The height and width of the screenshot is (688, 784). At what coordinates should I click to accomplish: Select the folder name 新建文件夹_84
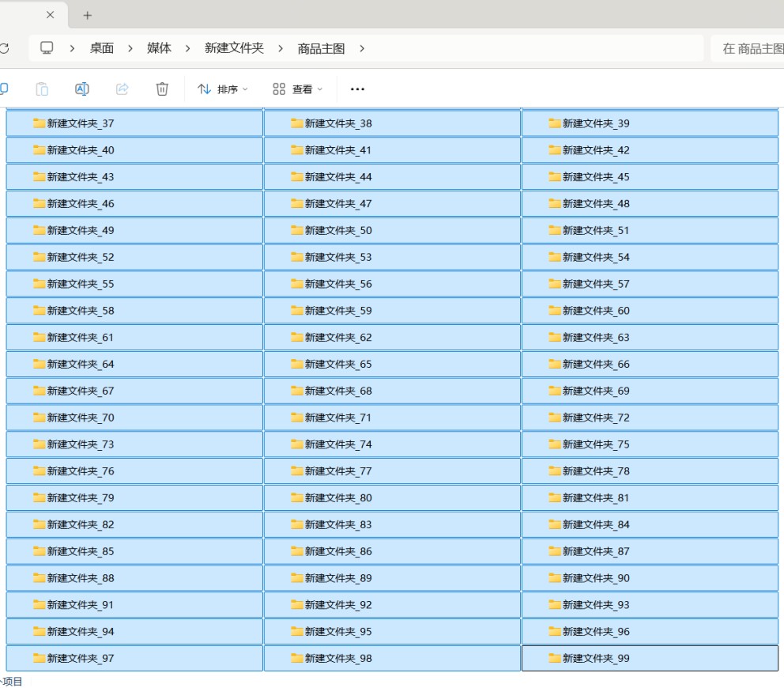coord(596,525)
